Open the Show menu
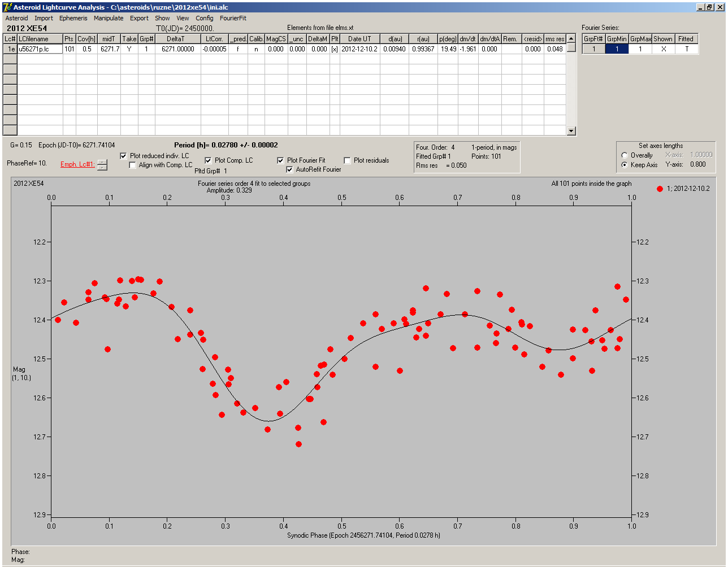 click(162, 18)
